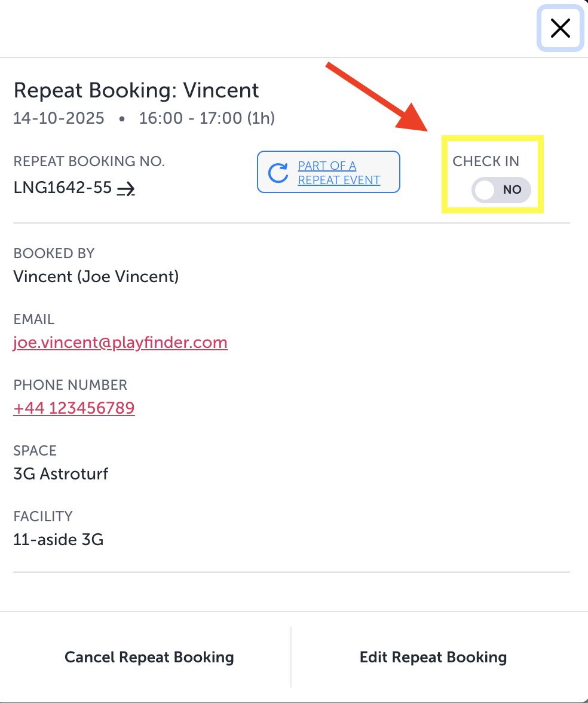Click the Vincent (Joe Vincent) booker name

pyautogui.click(x=96, y=277)
